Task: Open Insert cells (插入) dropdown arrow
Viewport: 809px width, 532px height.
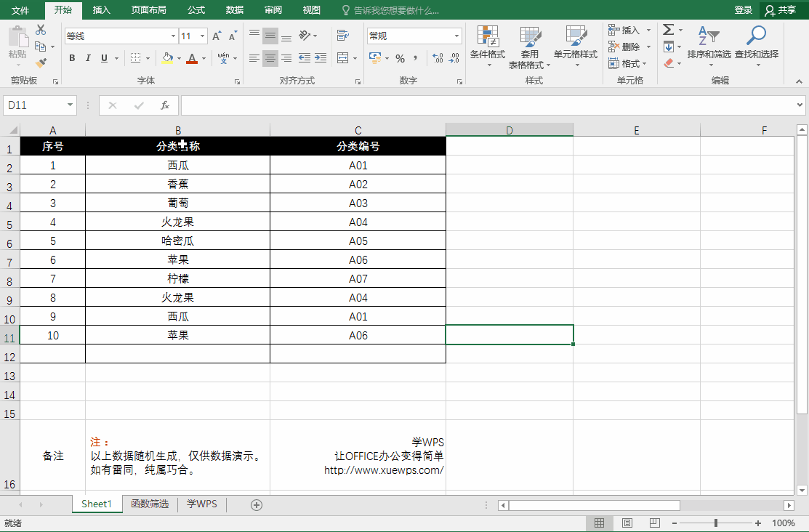Action: pyautogui.click(x=648, y=30)
